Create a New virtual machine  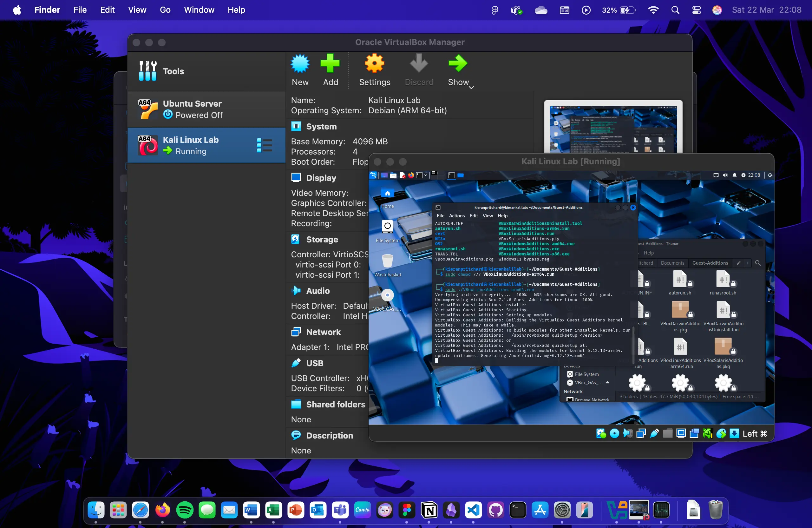click(x=300, y=70)
